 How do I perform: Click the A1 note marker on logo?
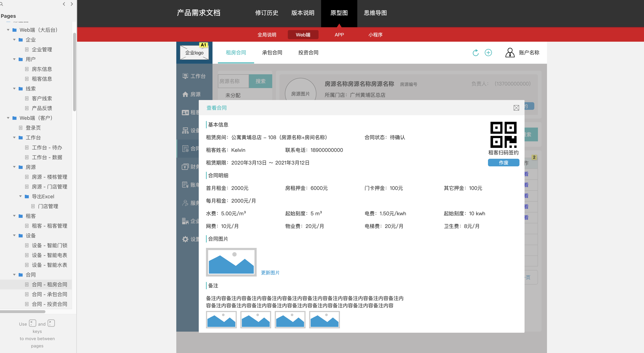tap(203, 45)
